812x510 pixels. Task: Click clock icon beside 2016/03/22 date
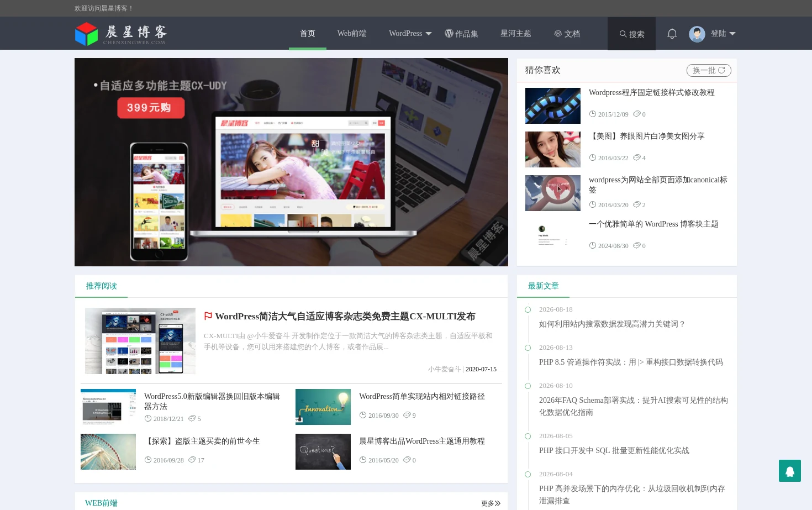click(593, 157)
